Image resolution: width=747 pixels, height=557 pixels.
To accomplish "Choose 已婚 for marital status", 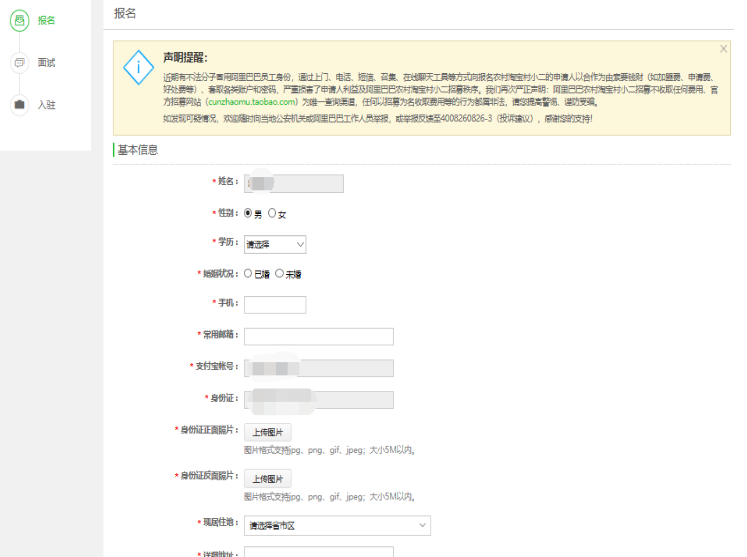I will [248, 273].
